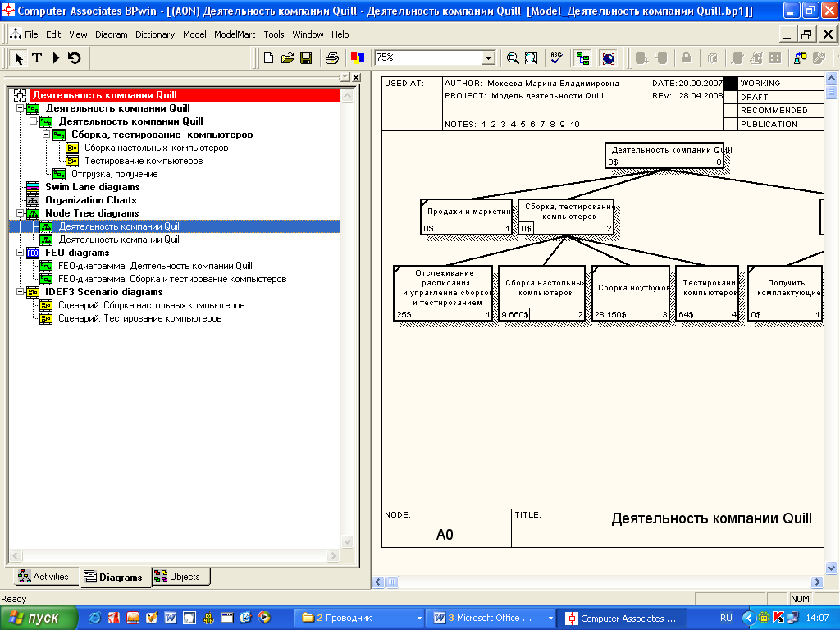The image size is (840, 630).
Task: Open the color palette editor
Action: (x=358, y=58)
